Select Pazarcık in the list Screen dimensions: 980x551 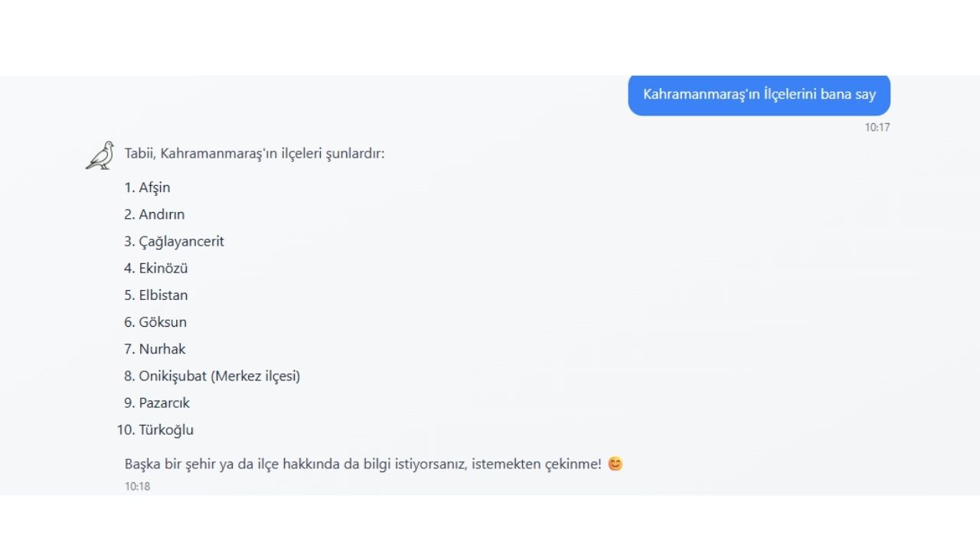pyautogui.click(x=164, y=403)
